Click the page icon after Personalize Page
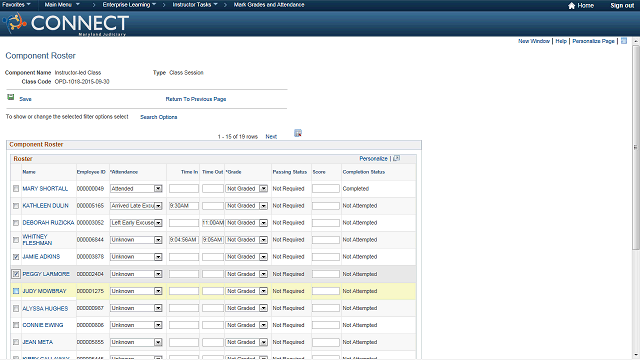Image resolution: width=640 pixels, height=360 pixels. [624, 41]
